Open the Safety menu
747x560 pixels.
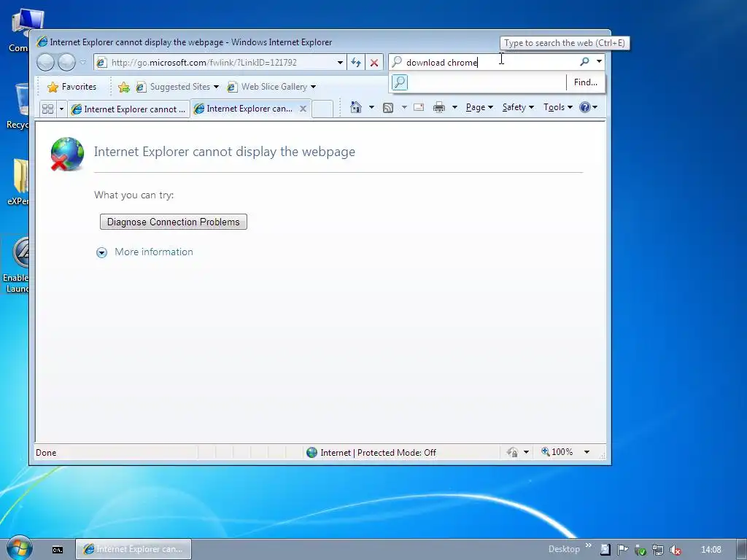pos(518,107)
